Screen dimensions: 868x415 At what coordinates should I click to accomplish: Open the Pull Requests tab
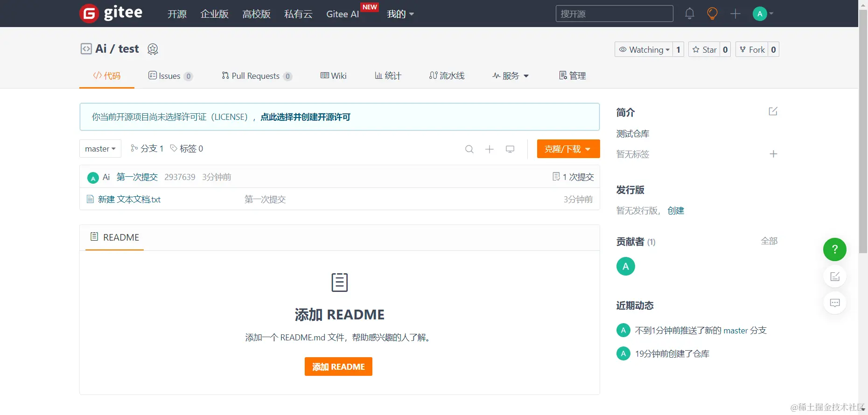(x=257, y=76)
